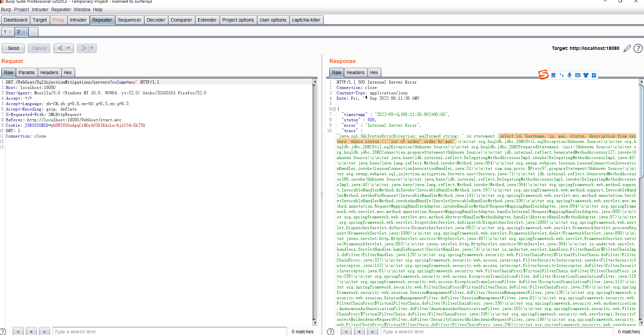Switch to the Proxy tab
Image resolution: width=644 pixels, height=335 pixels.
58,20
